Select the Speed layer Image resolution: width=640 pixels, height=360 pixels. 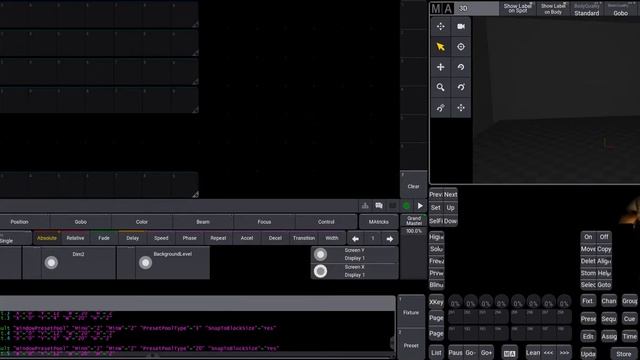coord(161,238)
